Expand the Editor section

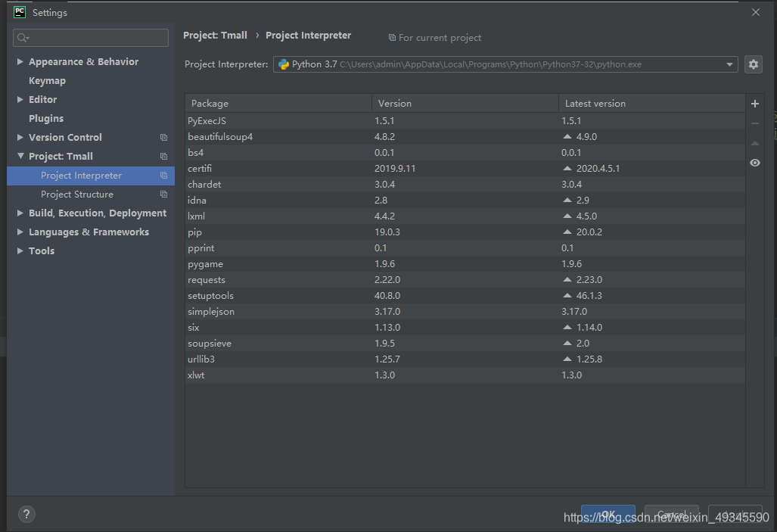coord(20,99)
